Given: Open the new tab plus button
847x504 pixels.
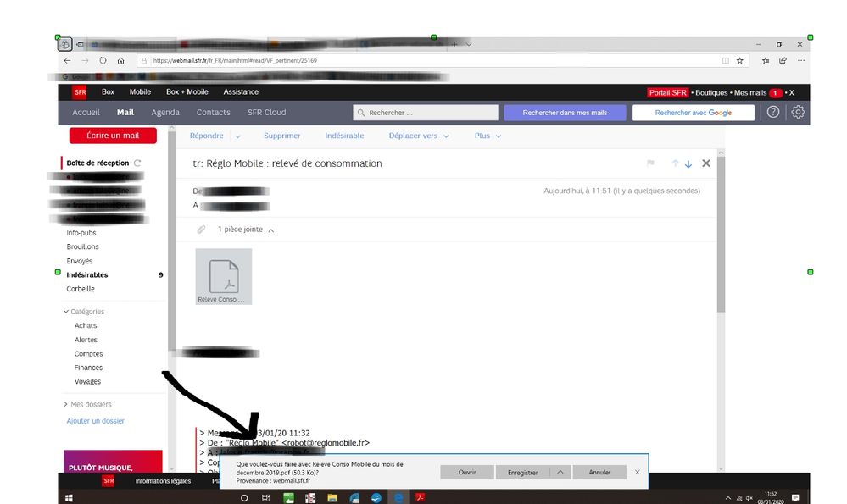Looking at the screenshot, I should click(x=454, y=44).
